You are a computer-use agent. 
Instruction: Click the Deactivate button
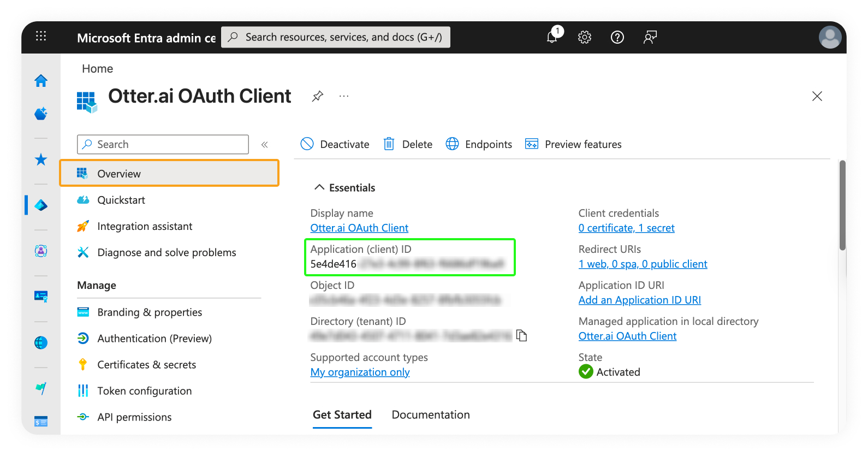(335, 144)
